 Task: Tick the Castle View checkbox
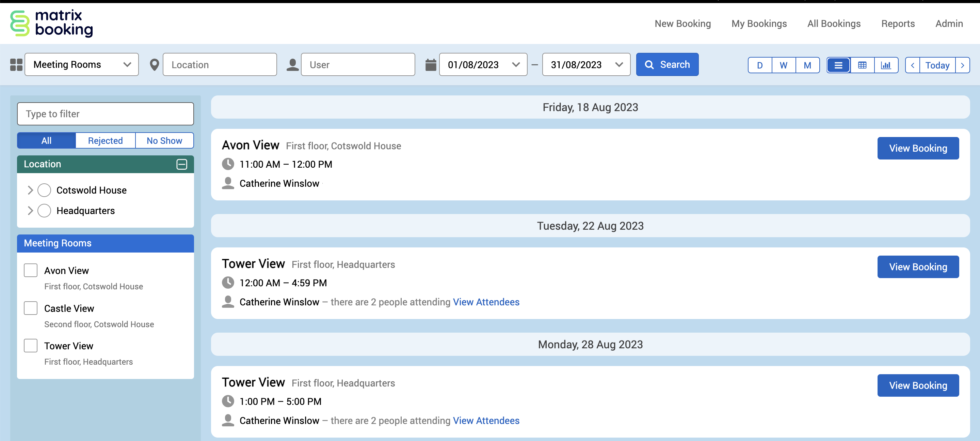(x=30, y=308)
